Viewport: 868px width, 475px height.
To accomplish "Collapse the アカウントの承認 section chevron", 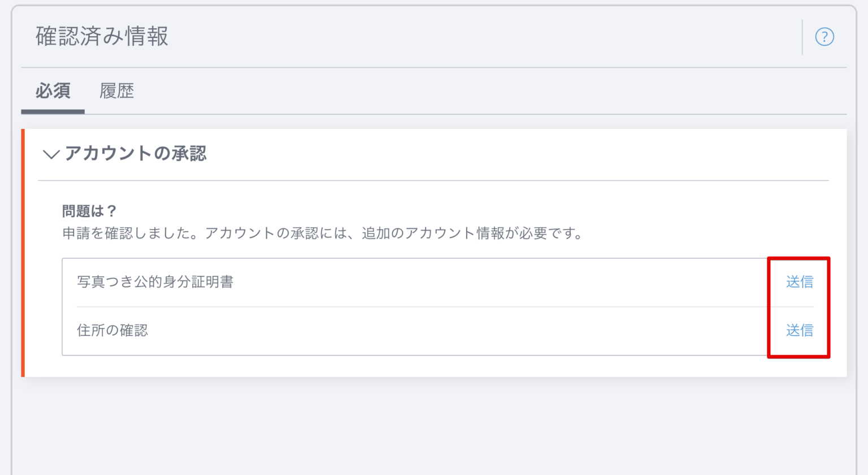I will click(51, 154).
